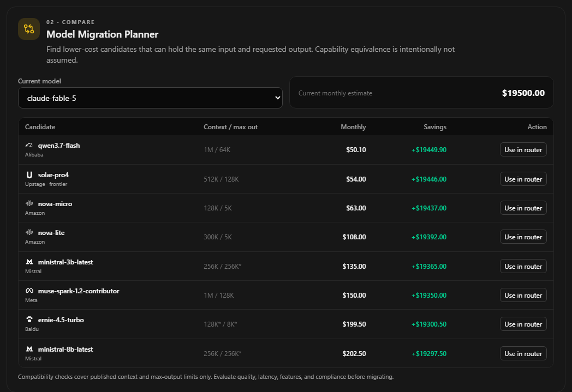Click the 1M / 64K context value

pyautogui.click(x=217, y=150)
